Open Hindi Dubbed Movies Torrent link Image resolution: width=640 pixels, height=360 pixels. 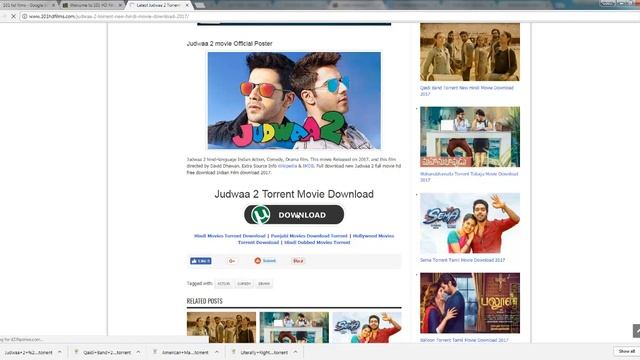[x=317, y=242]
